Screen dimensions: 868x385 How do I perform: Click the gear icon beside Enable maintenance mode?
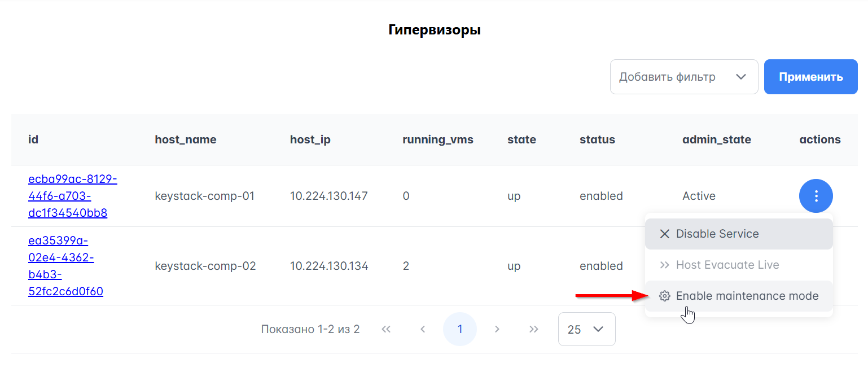665,295
